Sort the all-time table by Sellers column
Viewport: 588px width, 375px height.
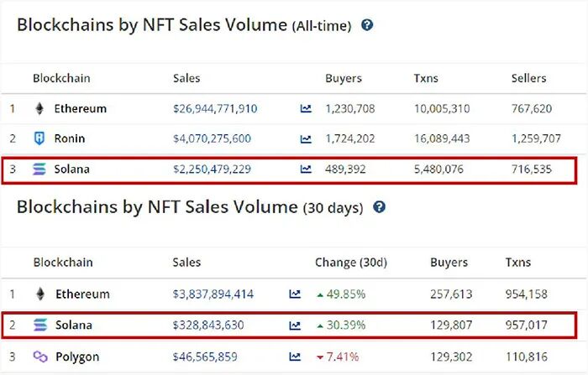click(528, 78)
